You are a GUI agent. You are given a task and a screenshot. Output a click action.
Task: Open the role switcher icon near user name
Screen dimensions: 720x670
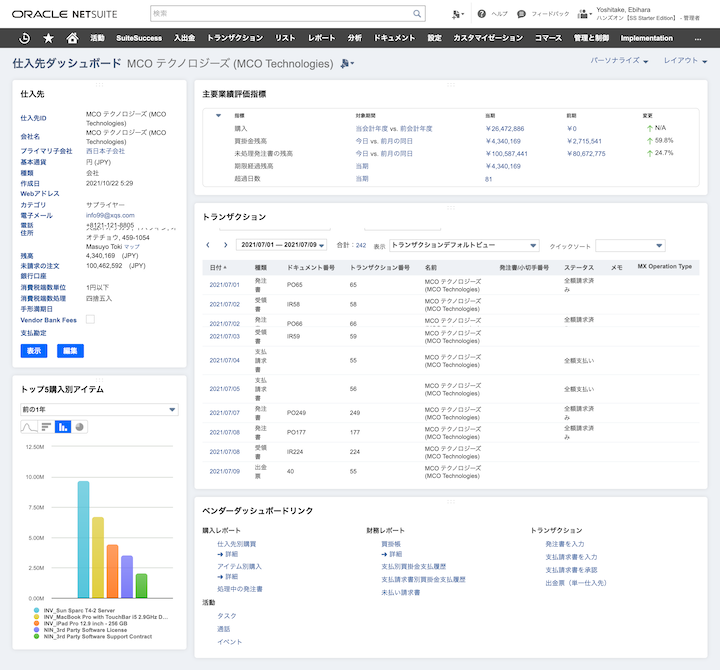[584, 14]
